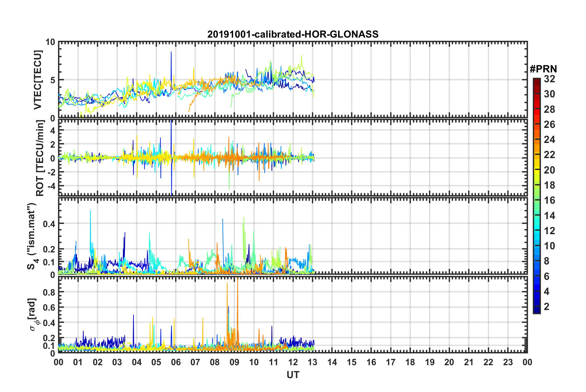Viewport: 586px width, 392px height.
Task: Click UT axis tick label "17"
Action: 391,362
